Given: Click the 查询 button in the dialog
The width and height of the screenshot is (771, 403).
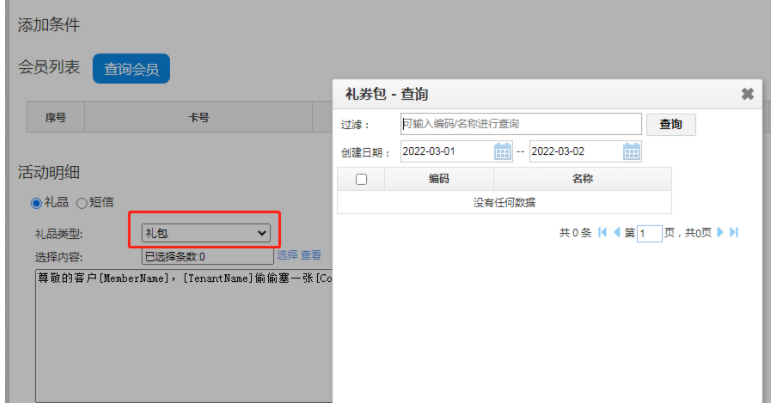Looking at the screenshot, I should point(671,124).
